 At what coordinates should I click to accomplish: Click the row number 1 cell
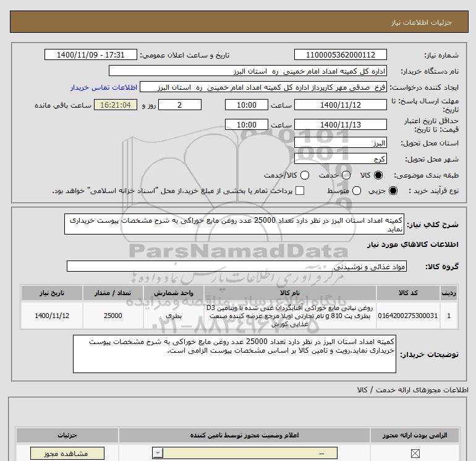point(449,316)
